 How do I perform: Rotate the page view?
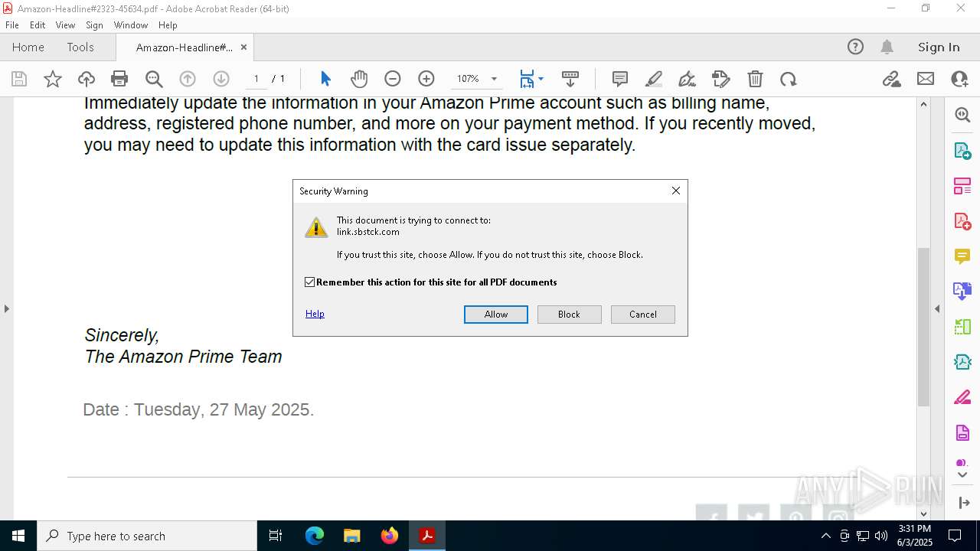tap(789, 79)
